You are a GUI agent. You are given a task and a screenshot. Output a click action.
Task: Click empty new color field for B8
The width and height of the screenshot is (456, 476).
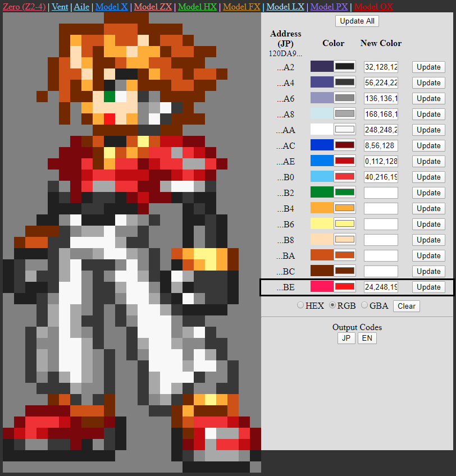point(381,240)
